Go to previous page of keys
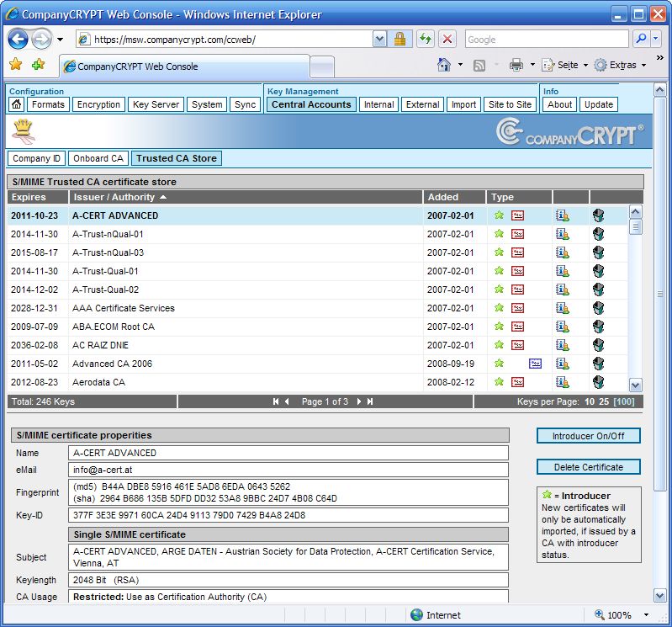This screenshot has width=672, height=627. click(287, 401)
